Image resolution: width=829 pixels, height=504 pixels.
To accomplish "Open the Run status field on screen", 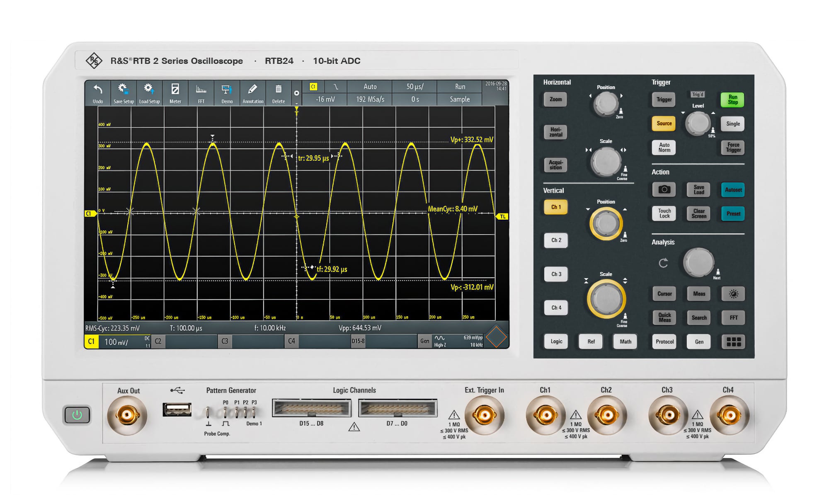I will [460, 87].
